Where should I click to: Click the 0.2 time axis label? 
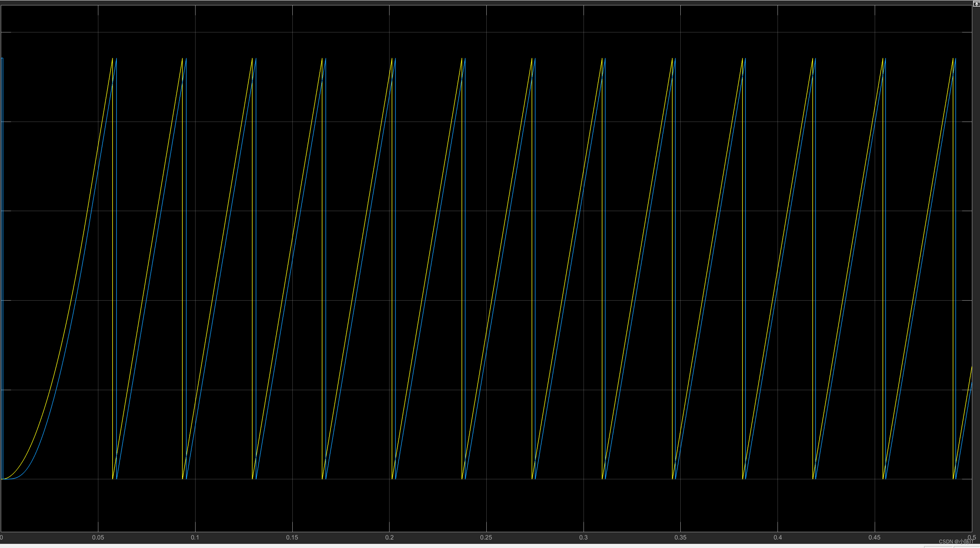click(x=390, y=537)
